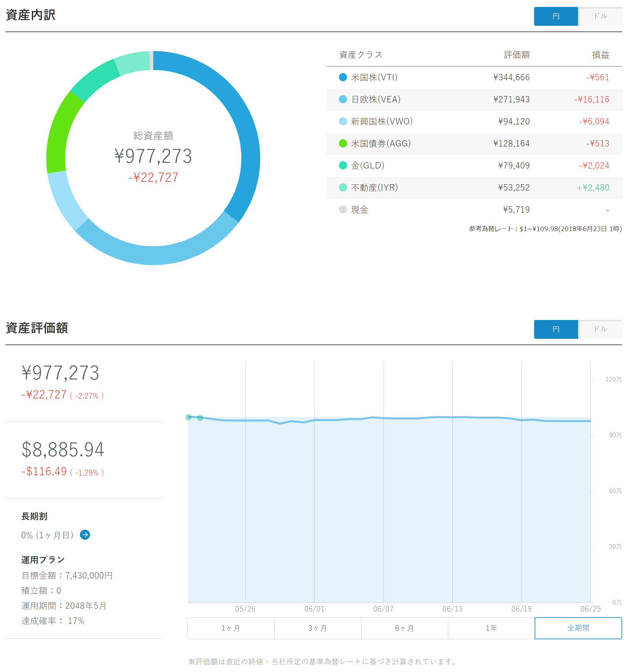The image size is (630, 672).
Task: Switch 資産評価額 section to ドル
Action: coord(600,329)
